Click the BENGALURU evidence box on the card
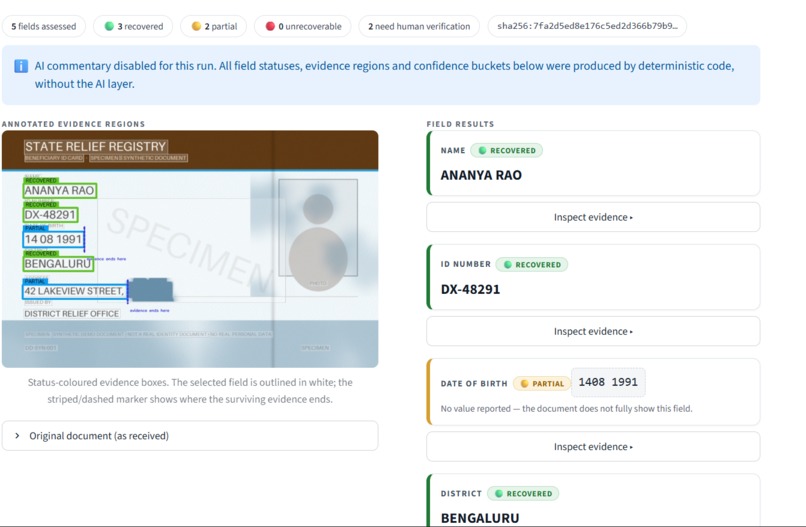806x527 pixels. tap(58, 264)
